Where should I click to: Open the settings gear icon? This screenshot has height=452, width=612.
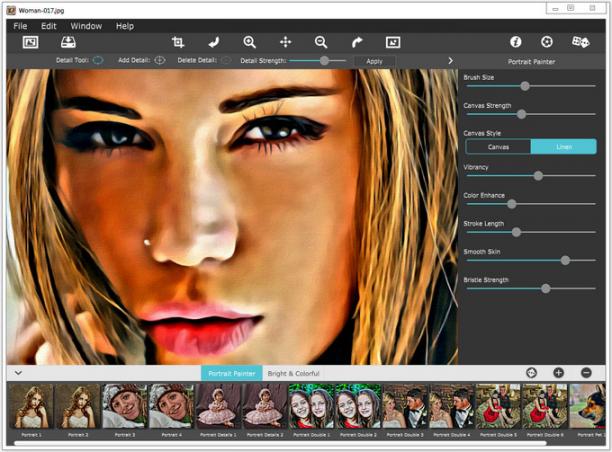(x=547, y=42)
